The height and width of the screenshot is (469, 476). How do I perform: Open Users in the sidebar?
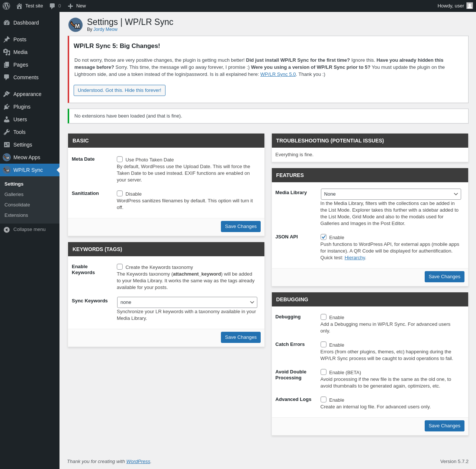coord(30,119)
